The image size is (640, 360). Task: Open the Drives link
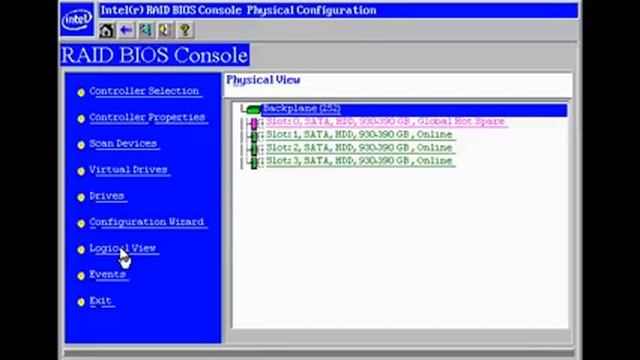click(107, 196)
